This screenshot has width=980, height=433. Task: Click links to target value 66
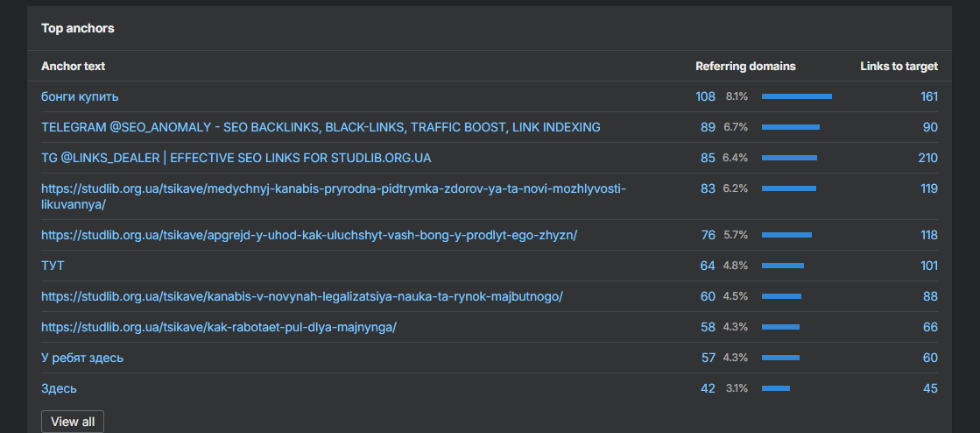point(931,327)
